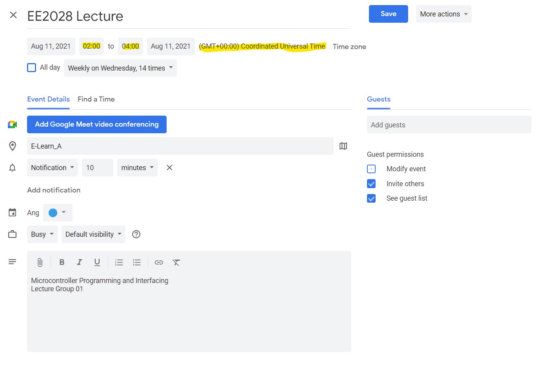Open the Default visibility dropdown
This screenshot has height=392, width=543.
click(93, 234)
